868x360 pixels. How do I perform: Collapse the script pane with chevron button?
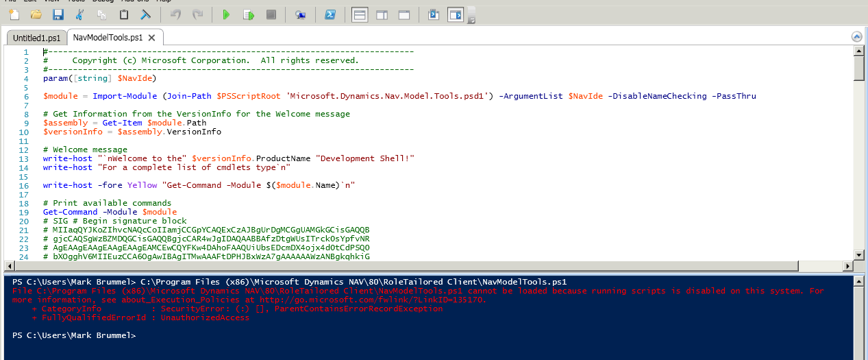click(856, 37)
